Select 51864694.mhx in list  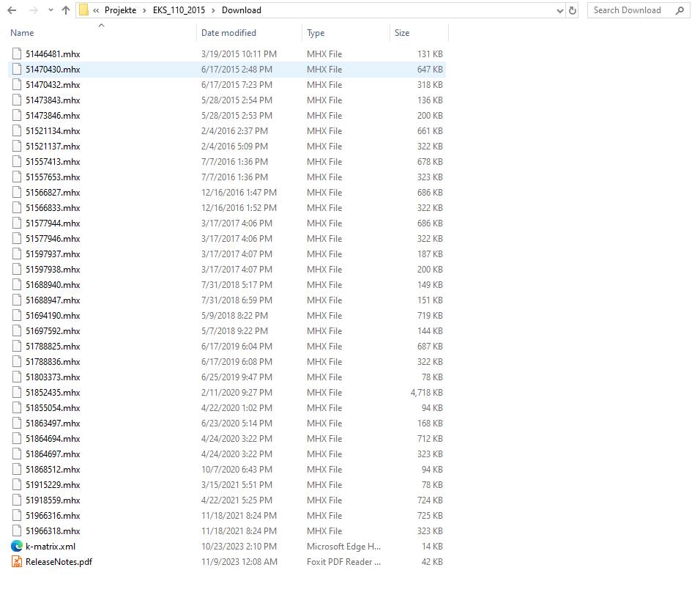click(x=53, y=440)
